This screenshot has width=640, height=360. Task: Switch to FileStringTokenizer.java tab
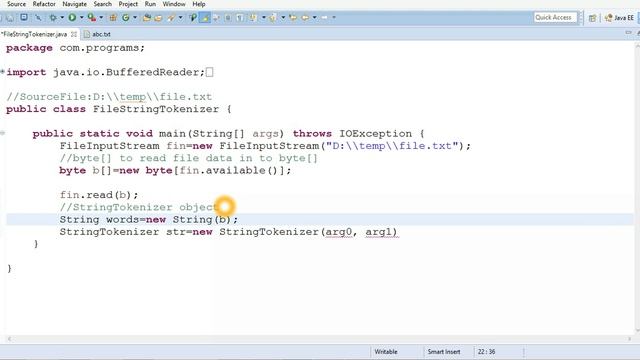tap(34, 34)
